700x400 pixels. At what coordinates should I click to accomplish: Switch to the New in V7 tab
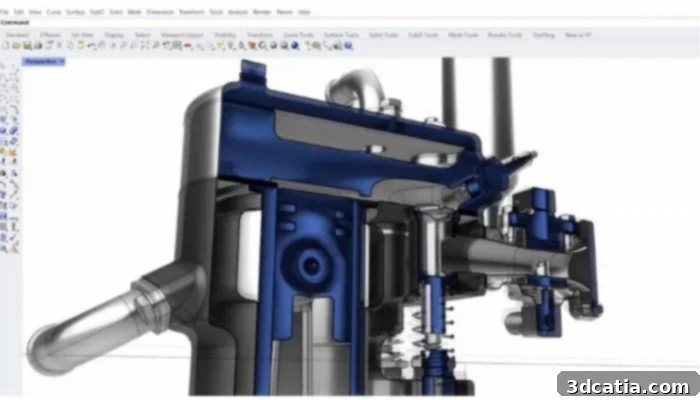point(578,35)
